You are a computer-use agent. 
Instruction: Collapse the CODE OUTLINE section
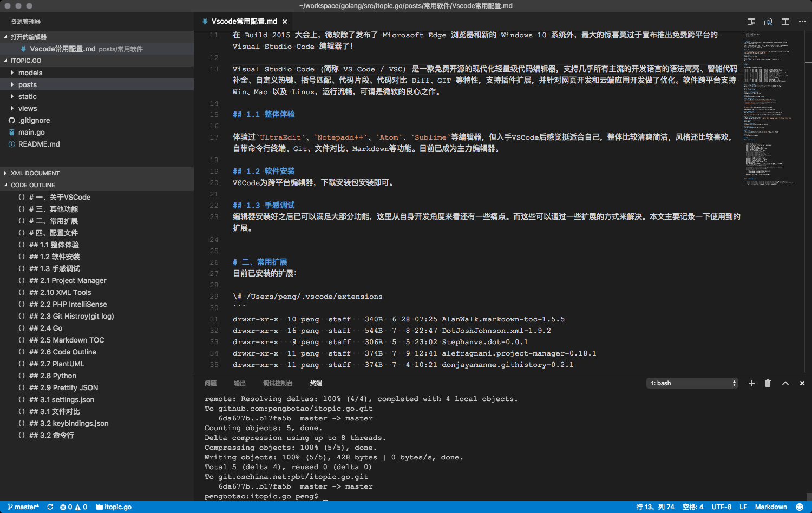(x=5, y=185)
